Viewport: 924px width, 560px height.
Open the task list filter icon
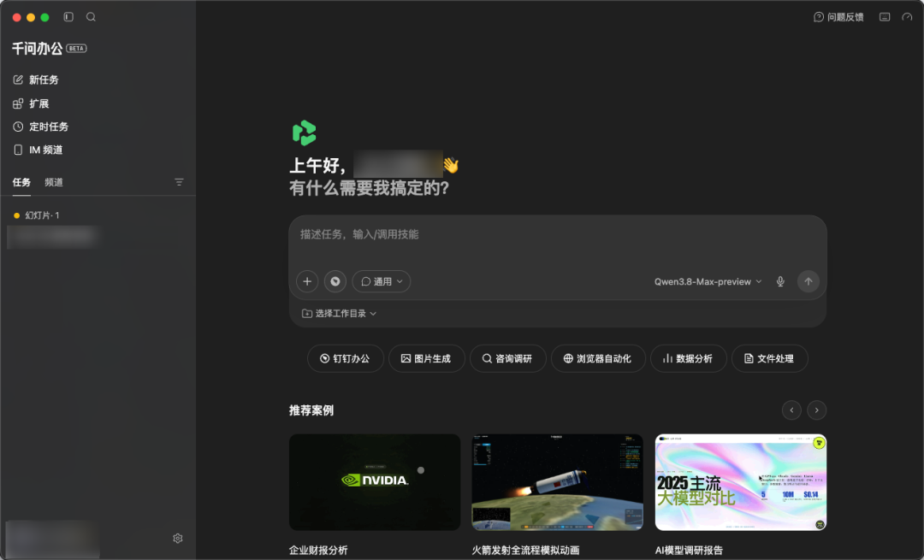tap(179, 182)
